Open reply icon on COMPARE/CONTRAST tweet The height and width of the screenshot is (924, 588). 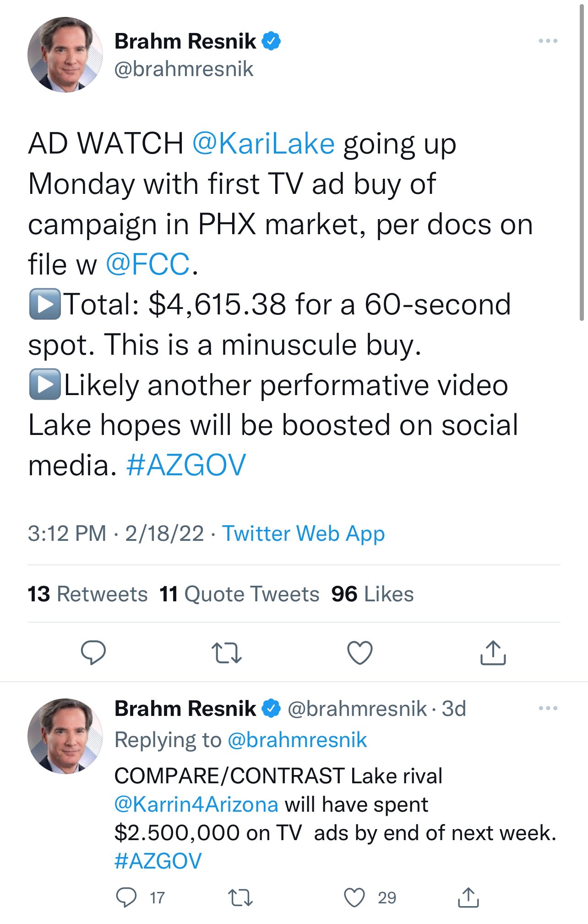[x=126, y=897]
